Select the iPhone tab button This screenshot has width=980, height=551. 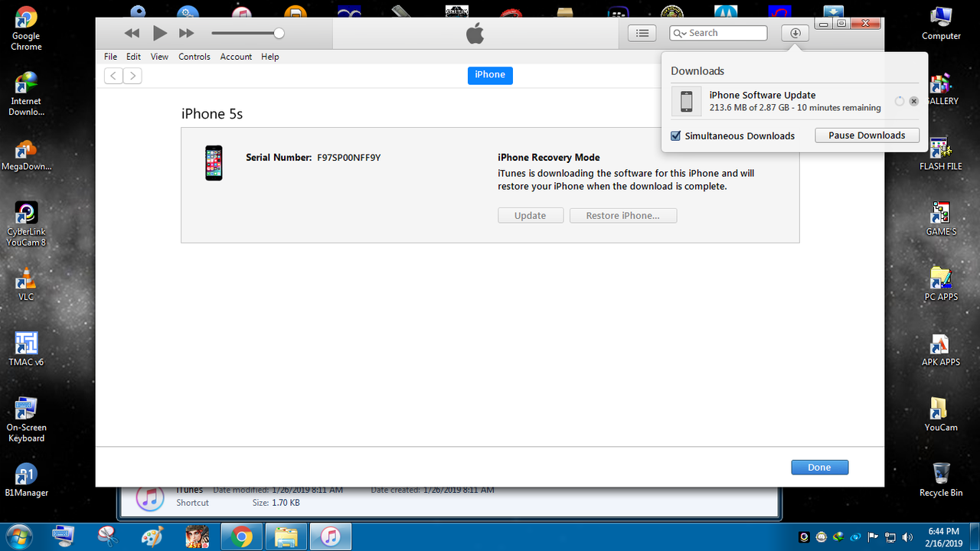(x=490, y=75)
